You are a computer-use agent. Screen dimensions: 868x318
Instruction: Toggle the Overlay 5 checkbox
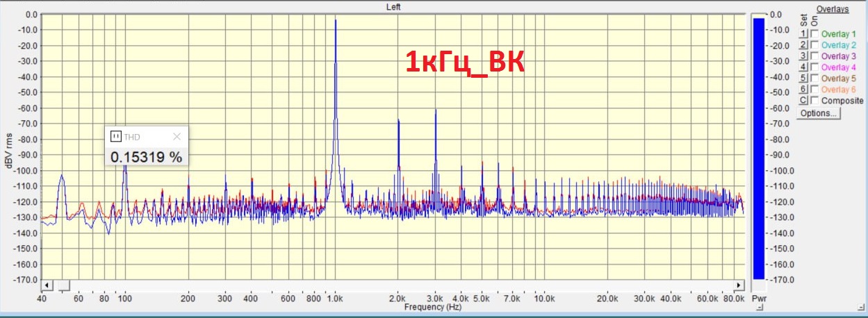[x=814, y=78]
